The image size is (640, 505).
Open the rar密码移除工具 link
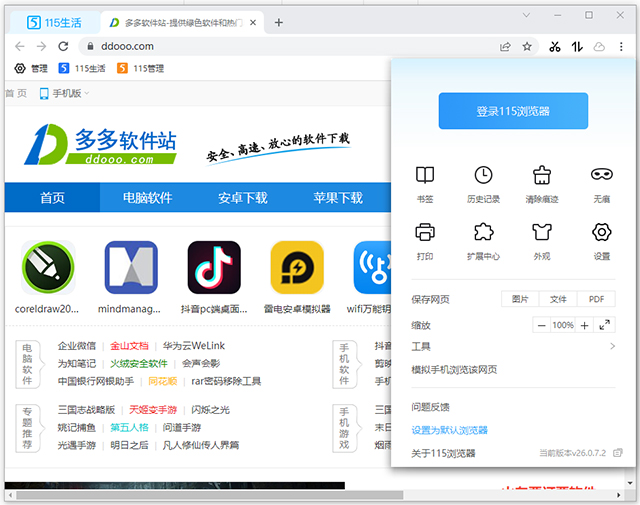pos(226,381)
